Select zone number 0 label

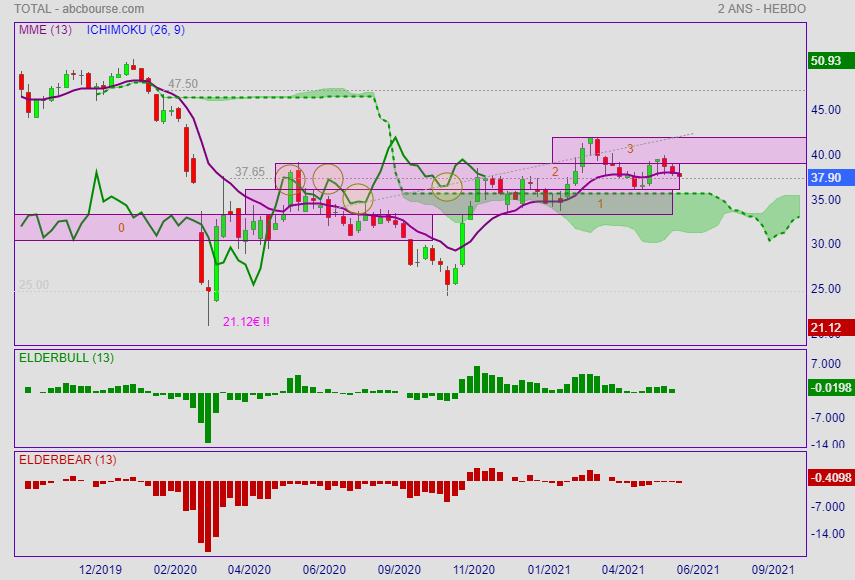(x=121, y=228)
